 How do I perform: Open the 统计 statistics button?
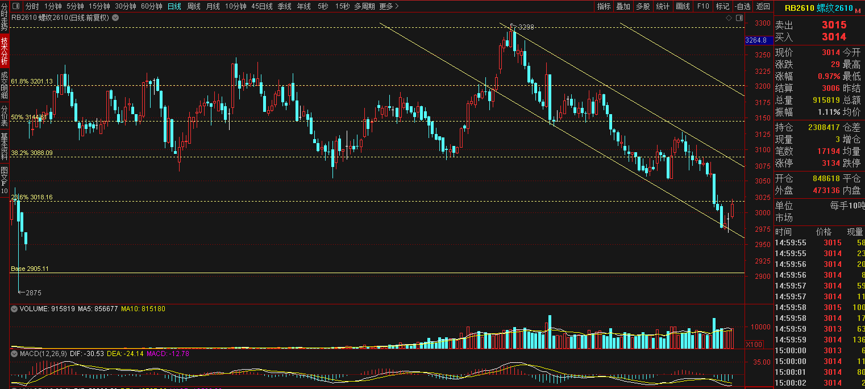pyautogui.click(x=663, y=7)
